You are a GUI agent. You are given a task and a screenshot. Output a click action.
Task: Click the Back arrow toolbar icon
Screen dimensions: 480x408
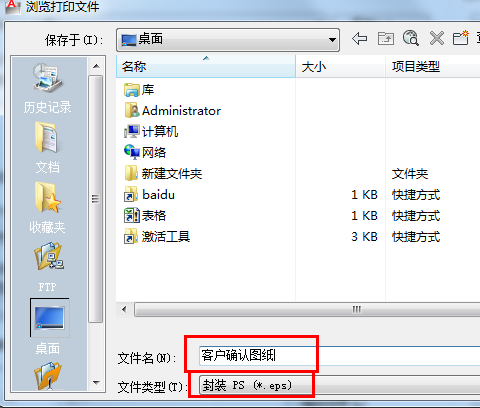pos(359,39)
